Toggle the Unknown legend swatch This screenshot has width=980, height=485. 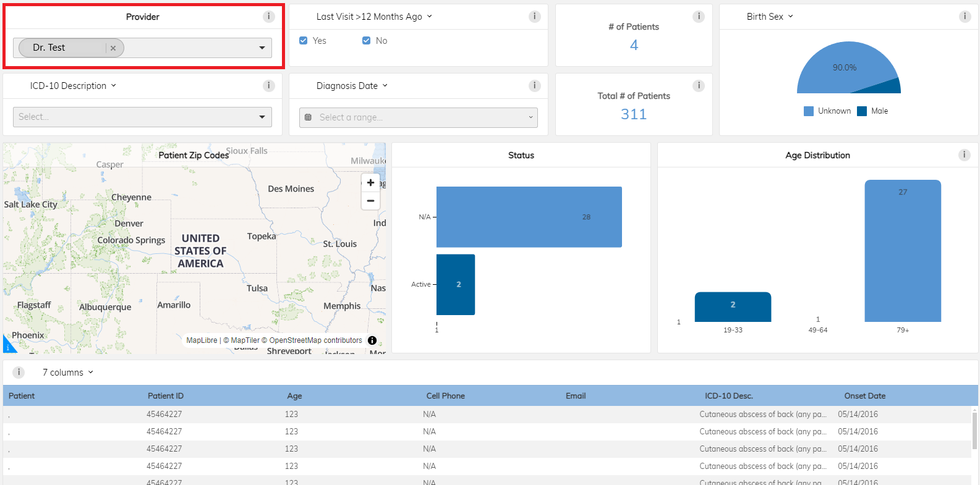pyautogui.click(x=809, y=111)
